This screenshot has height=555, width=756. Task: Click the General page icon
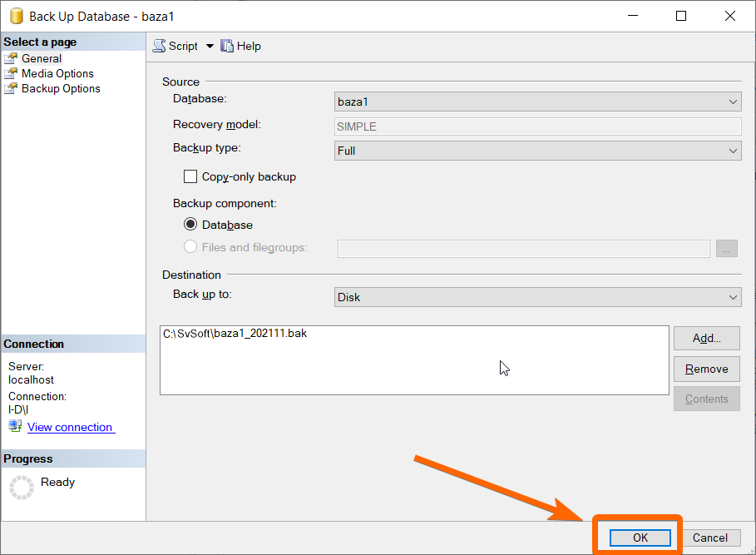pos(11,58)
